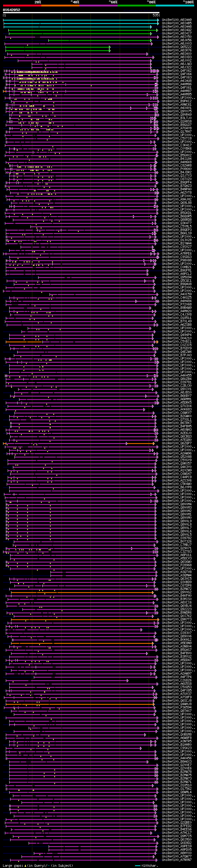Open hit UniRef100_A8IAA8
Viewport: 197px width, 868px height.
pos(177,26)
